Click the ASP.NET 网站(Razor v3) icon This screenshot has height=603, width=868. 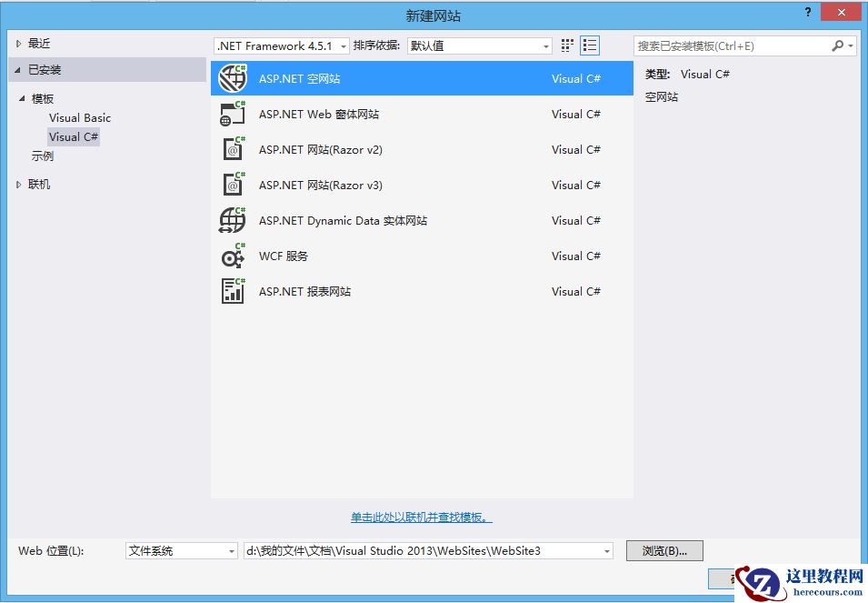pos(233,185)
